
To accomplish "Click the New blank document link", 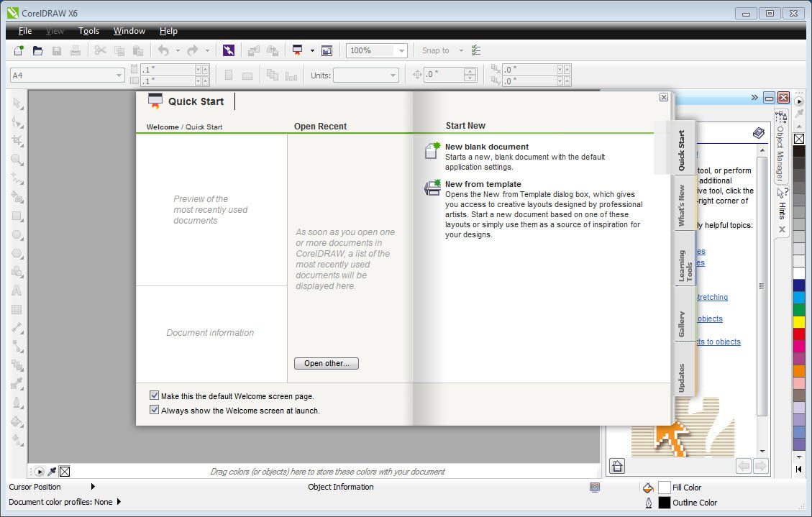I will coord(487,147).
